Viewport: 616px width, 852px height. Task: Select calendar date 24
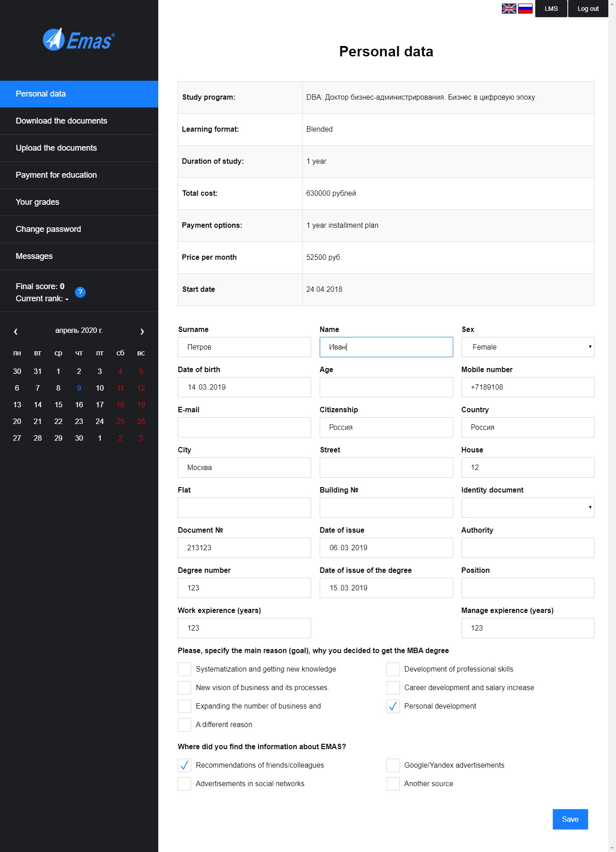click(x=100, y=421)
